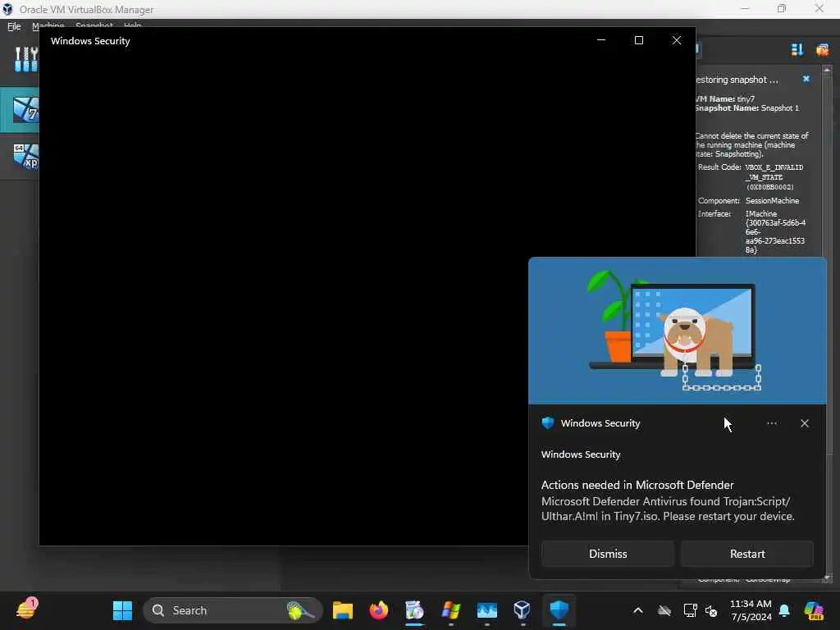Open the blue graph monitor app on taskbar
The image size is (840, 630).
(x=487, y=610)
